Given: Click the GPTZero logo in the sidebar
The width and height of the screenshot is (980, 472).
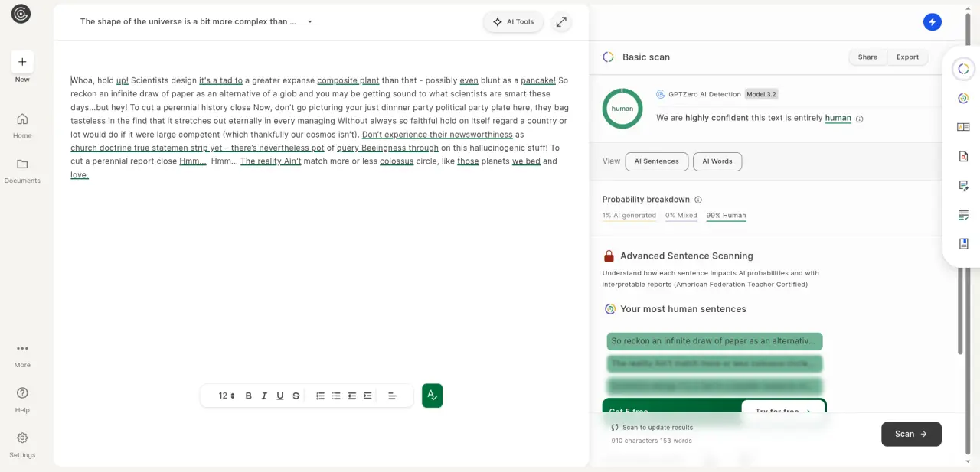Looking at the screenshot, I should (21, 14).
